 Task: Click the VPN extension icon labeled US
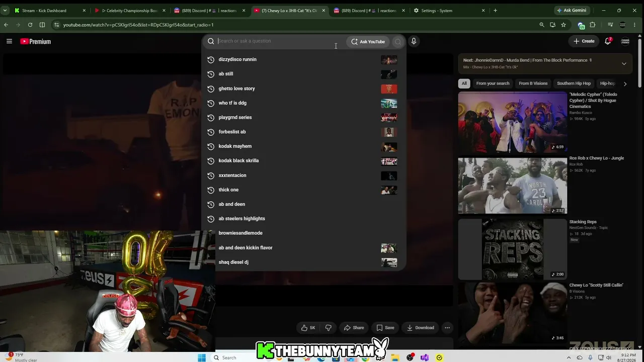[582, 25]
